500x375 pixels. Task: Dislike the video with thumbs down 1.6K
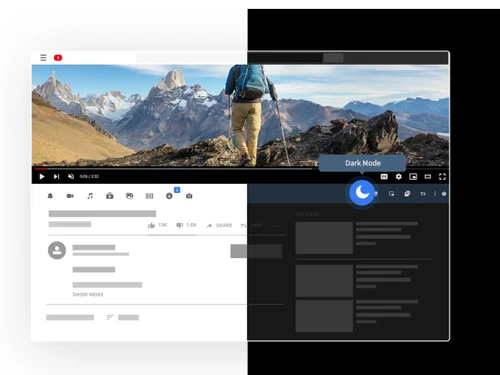186,225
